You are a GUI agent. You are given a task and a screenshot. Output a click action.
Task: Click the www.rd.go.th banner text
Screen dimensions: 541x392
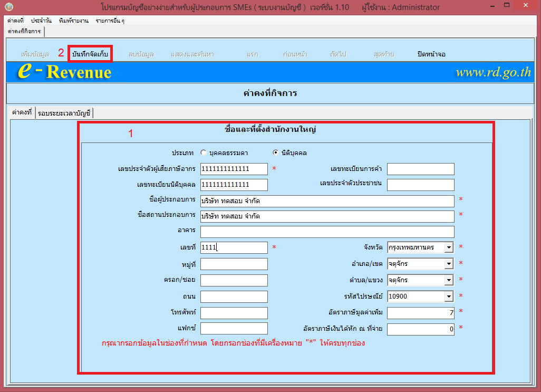point(494,72)
